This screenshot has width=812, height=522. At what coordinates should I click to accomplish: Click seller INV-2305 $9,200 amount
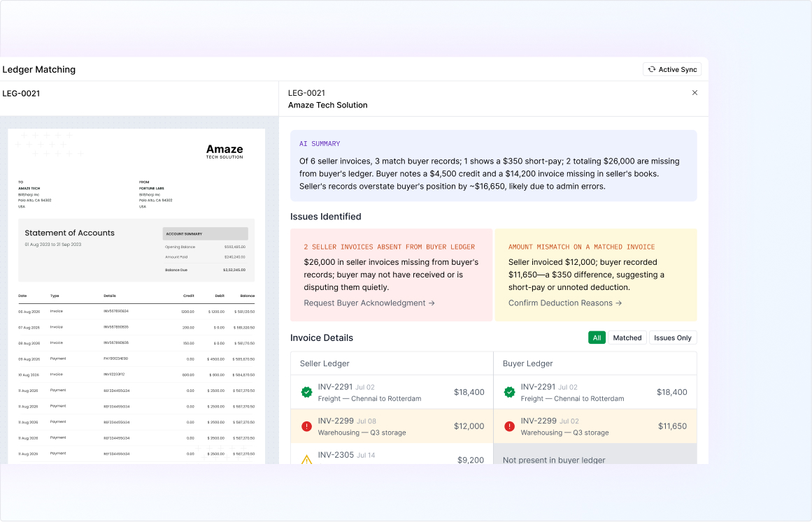471,460
